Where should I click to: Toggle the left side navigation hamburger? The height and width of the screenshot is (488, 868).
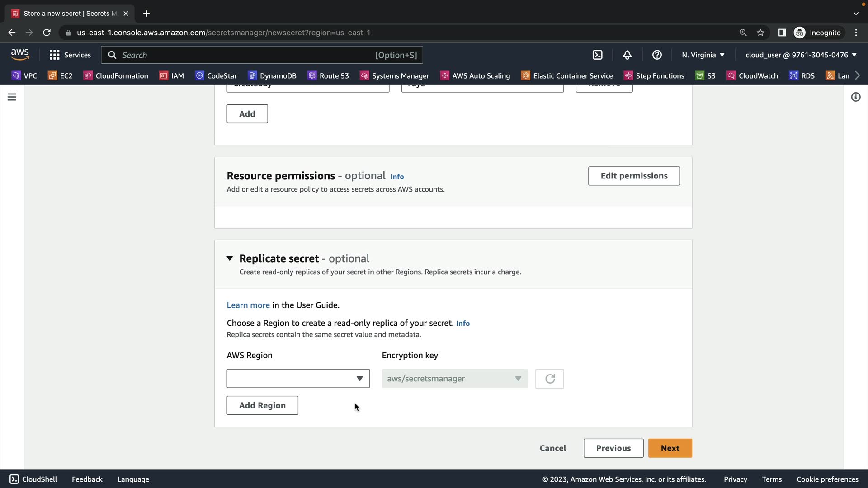coord(12,97)
